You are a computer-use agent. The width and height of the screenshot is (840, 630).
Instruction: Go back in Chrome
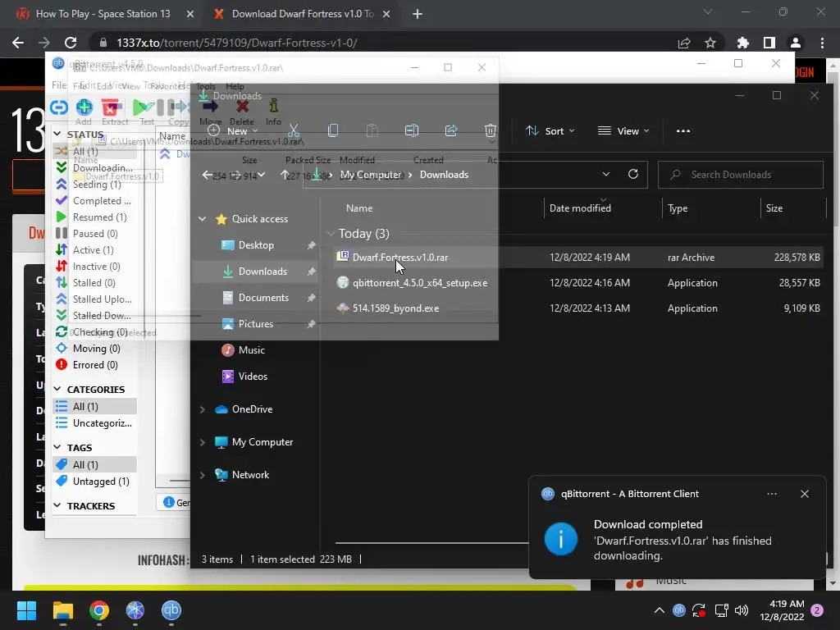[x=18, y=43]
